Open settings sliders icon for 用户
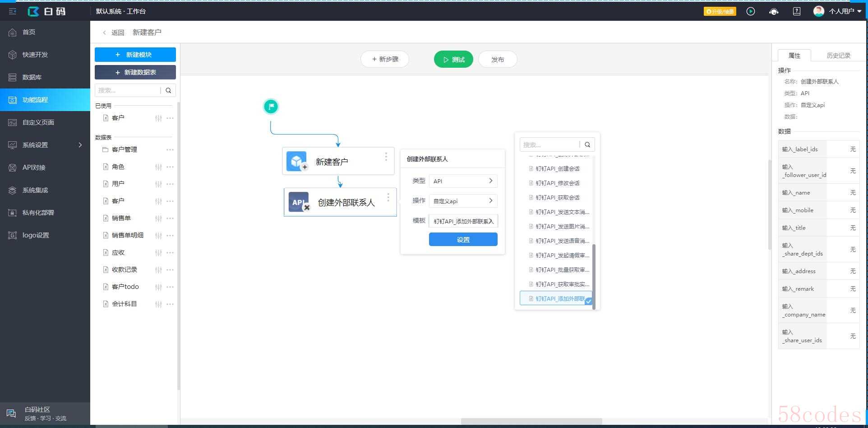 click(x=158, y=184)
